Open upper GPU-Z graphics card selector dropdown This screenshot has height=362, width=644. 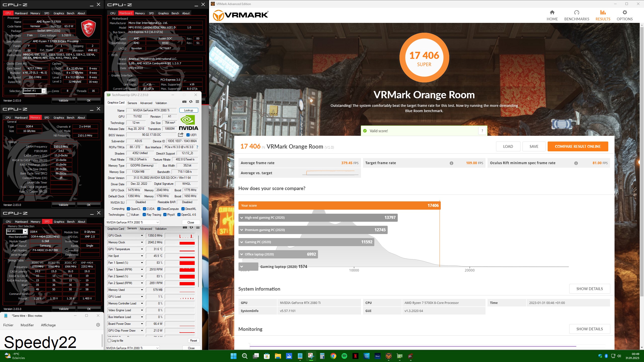coord(133,222)
